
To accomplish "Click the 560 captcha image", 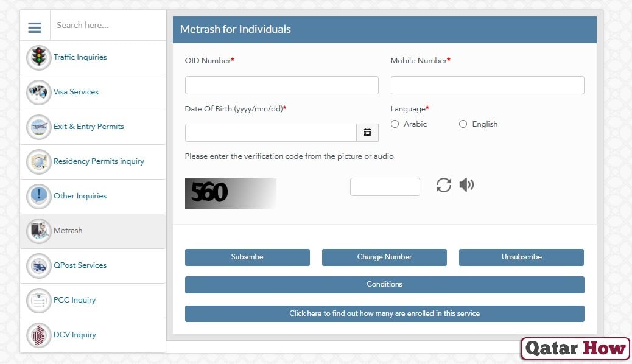I will point(231,194).
